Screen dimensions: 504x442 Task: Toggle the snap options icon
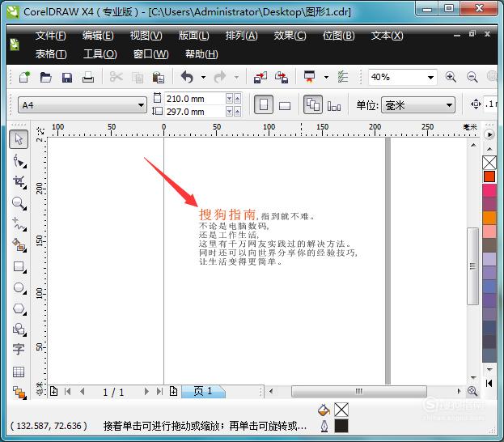point(343,77)
